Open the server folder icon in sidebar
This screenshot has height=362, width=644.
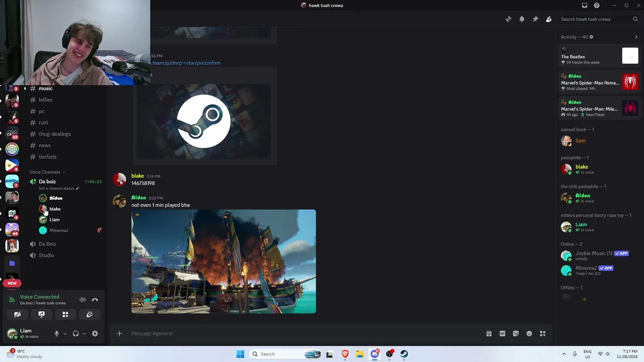point(12,263)
